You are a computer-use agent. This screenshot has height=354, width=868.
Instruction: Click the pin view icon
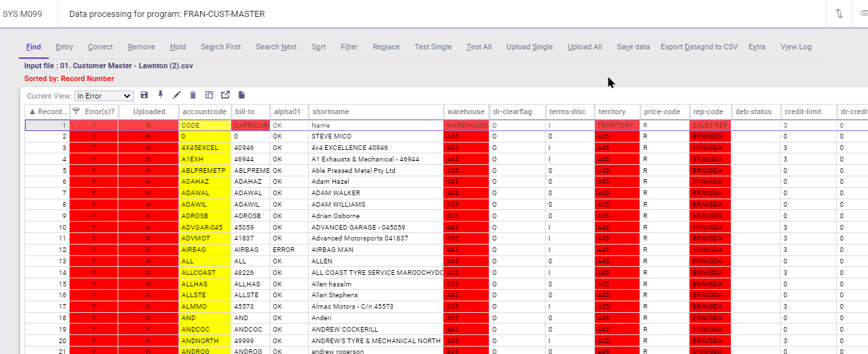pos(160,95)
